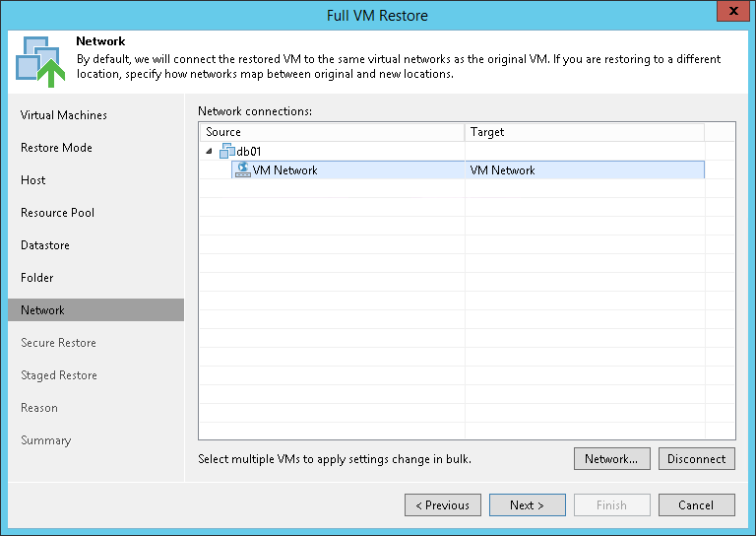Click the Source column header
756x536 pixels.
click(332, 132)
